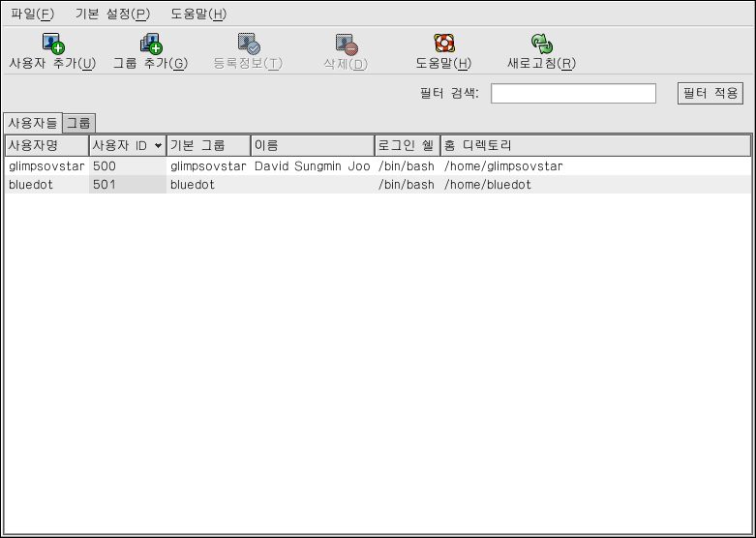Click the 사용자 추가 (Add User) icon

[52, 44]
